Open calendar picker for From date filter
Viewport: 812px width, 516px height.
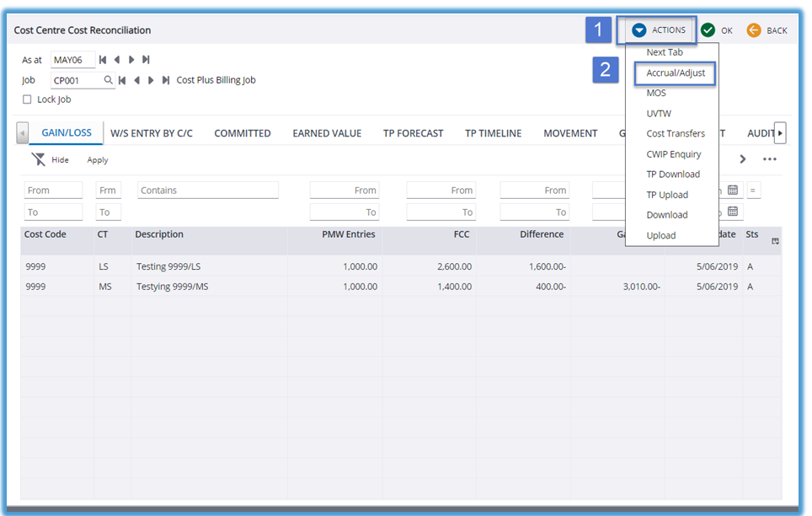732,191
